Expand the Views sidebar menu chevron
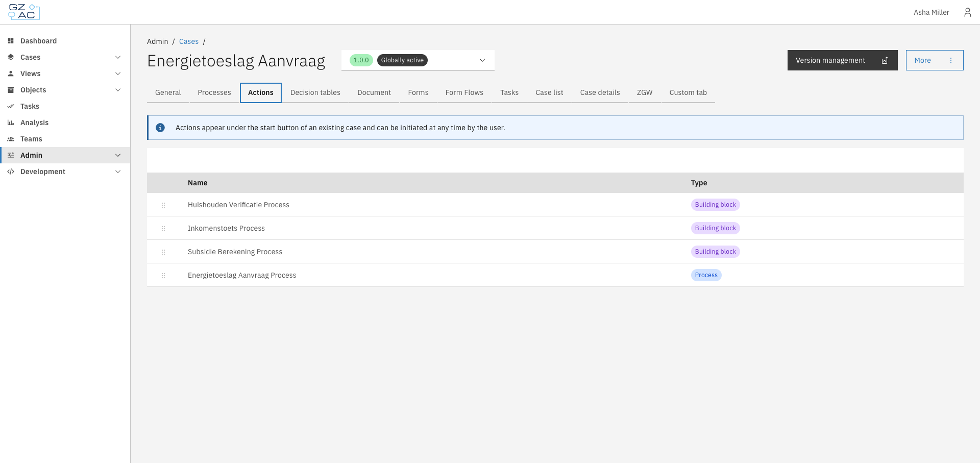The width and height of the screenshot is (980, 463). [118, 74]
